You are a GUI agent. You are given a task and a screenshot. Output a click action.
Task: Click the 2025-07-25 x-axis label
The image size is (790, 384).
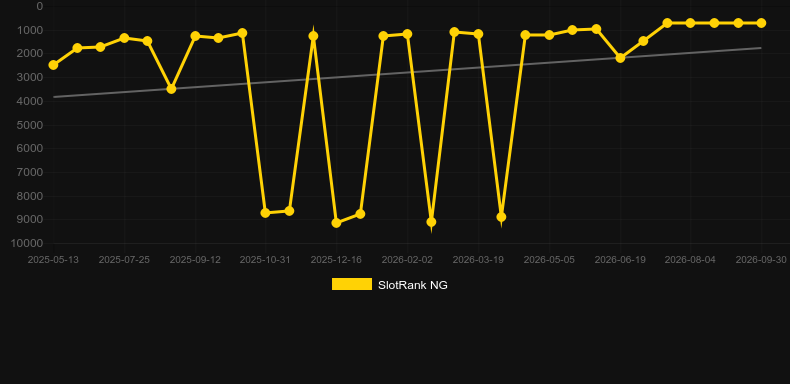[x=124, y=260]
